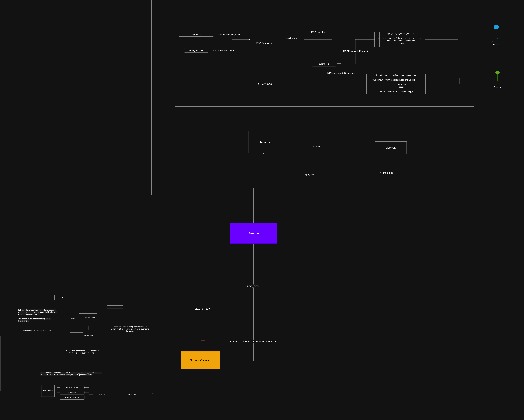524x420 pixels.
Task: Click the next_event label
Action: pyautogui.click(x=254, y=286)
